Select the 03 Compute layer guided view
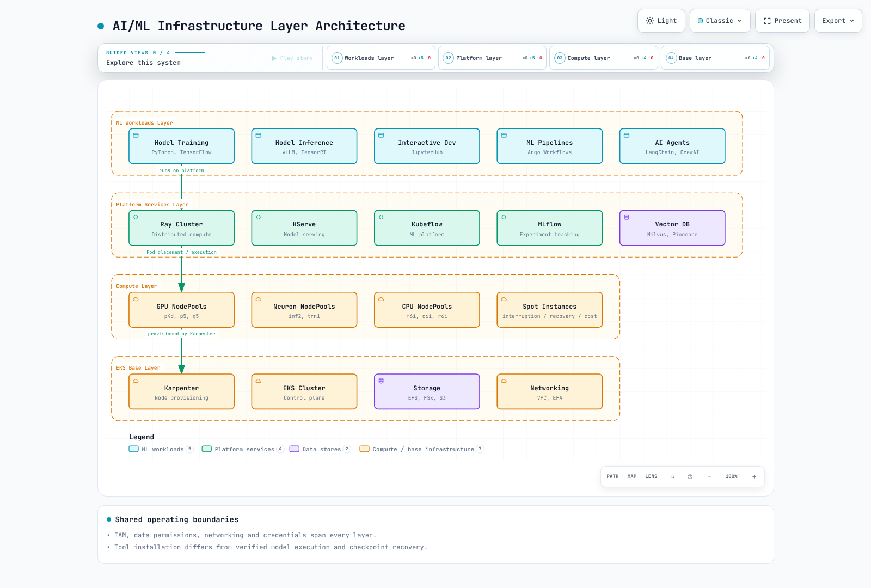871x588 pixels. tap(604, 58)
